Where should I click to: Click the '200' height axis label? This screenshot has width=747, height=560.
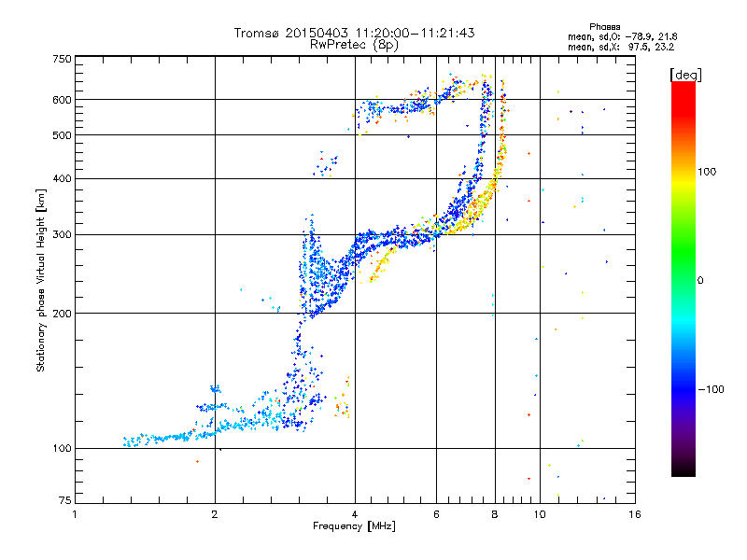pos(62,314)
